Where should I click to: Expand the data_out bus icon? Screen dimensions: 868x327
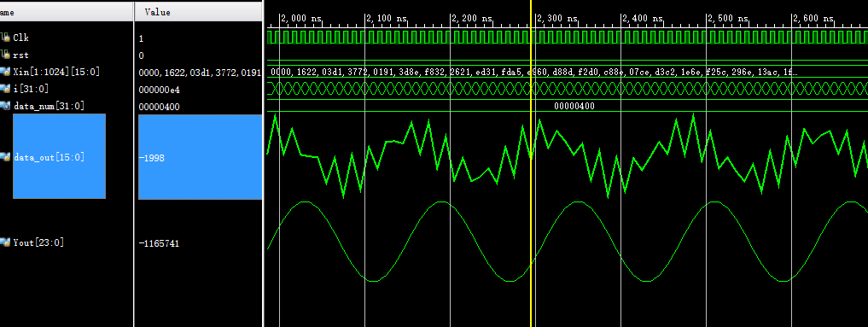pyautogui.click(x=5, y=157)
